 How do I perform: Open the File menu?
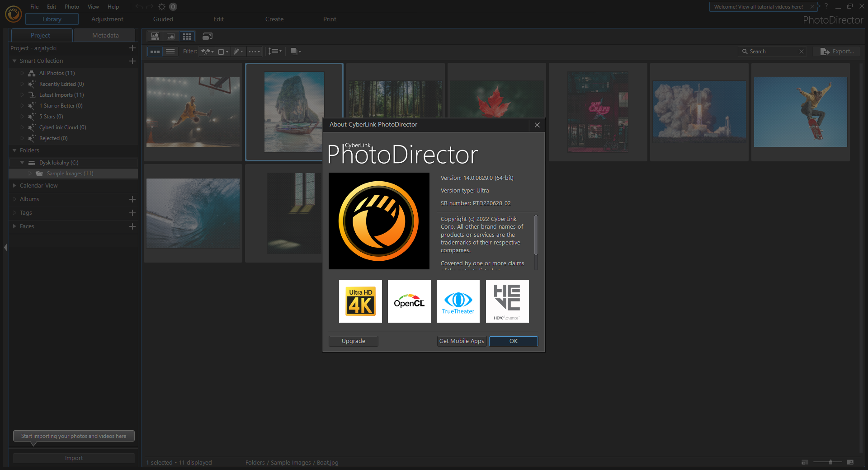(34, 7)
